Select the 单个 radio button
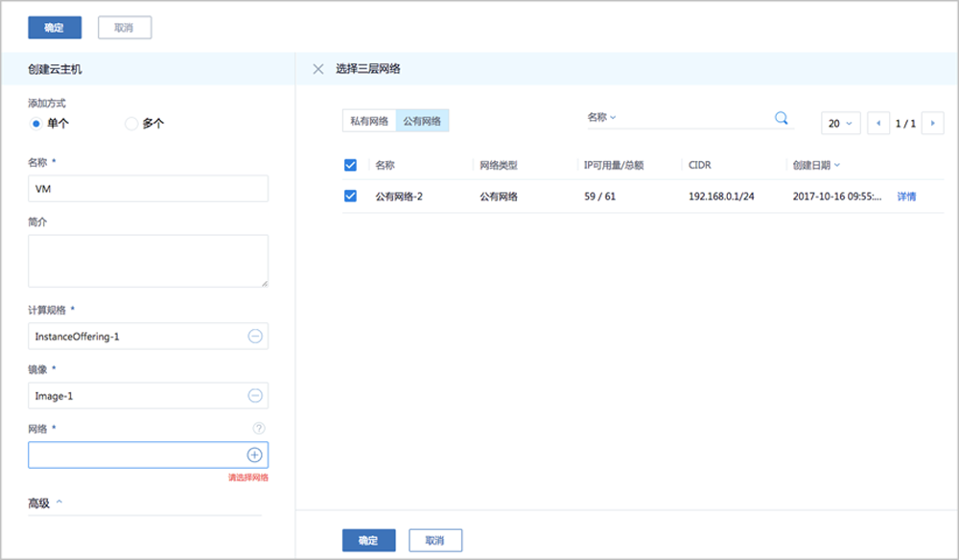Viewport: 959px width, 560px height. tap(36, 123)
